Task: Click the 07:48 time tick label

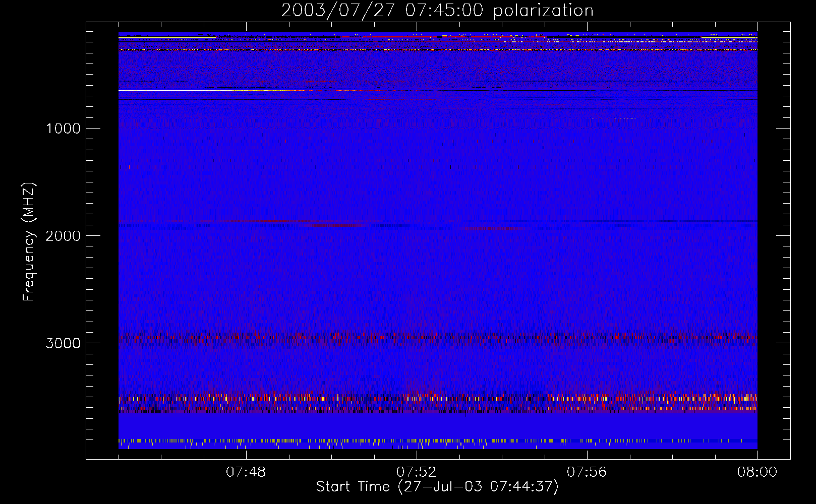Action: point(246,472)
